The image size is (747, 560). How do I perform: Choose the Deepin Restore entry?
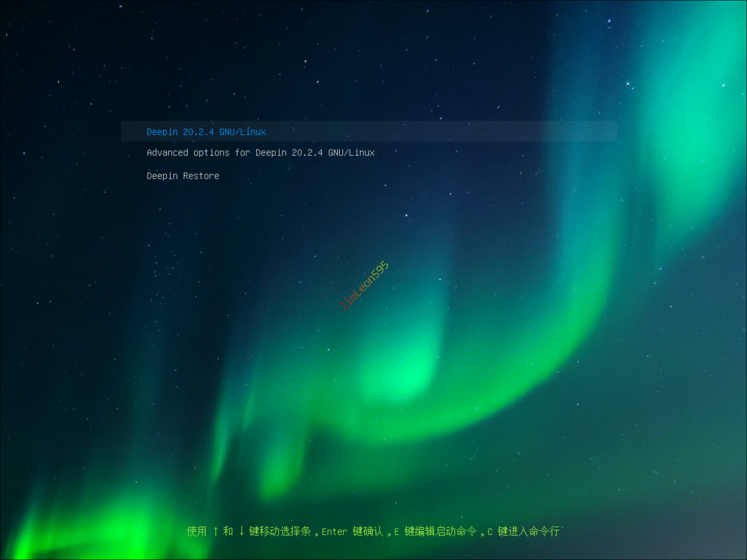click(x=183, y=176)
